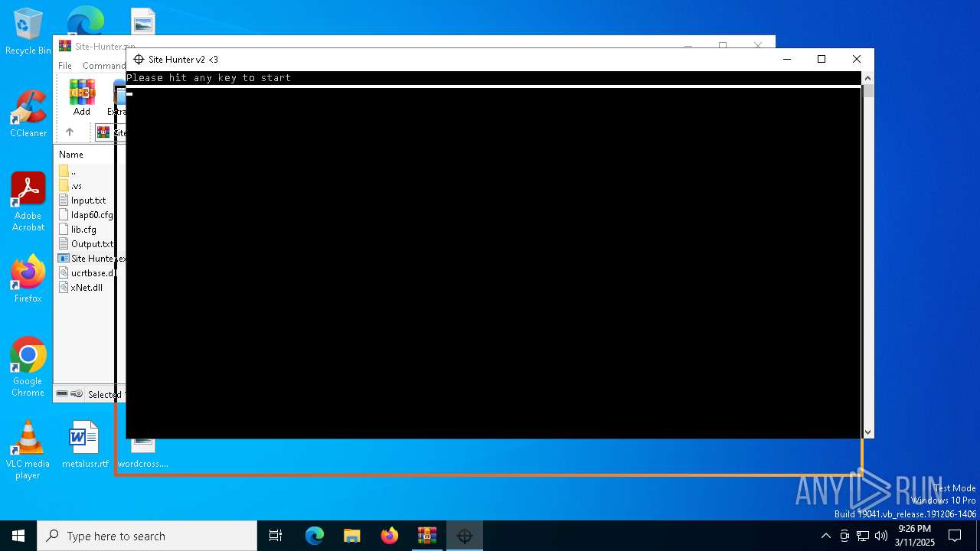Click the volume speaker tray icon

881,536
